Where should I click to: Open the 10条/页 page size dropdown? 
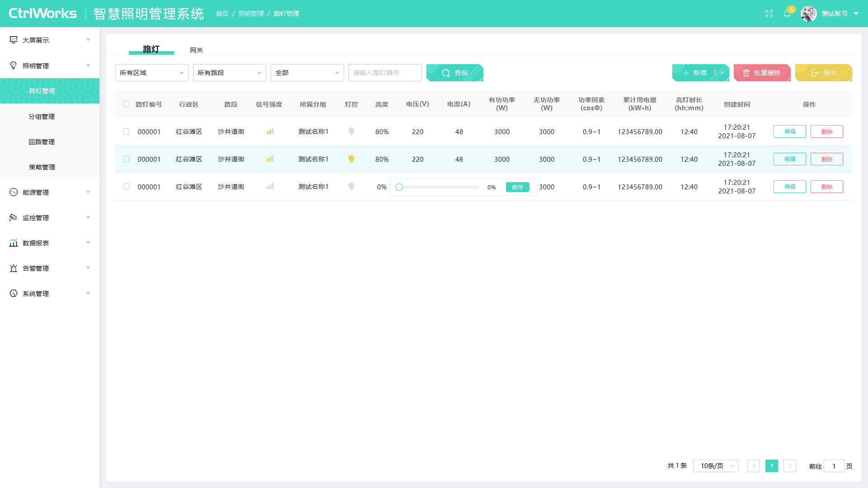click(x=716, y=466)
